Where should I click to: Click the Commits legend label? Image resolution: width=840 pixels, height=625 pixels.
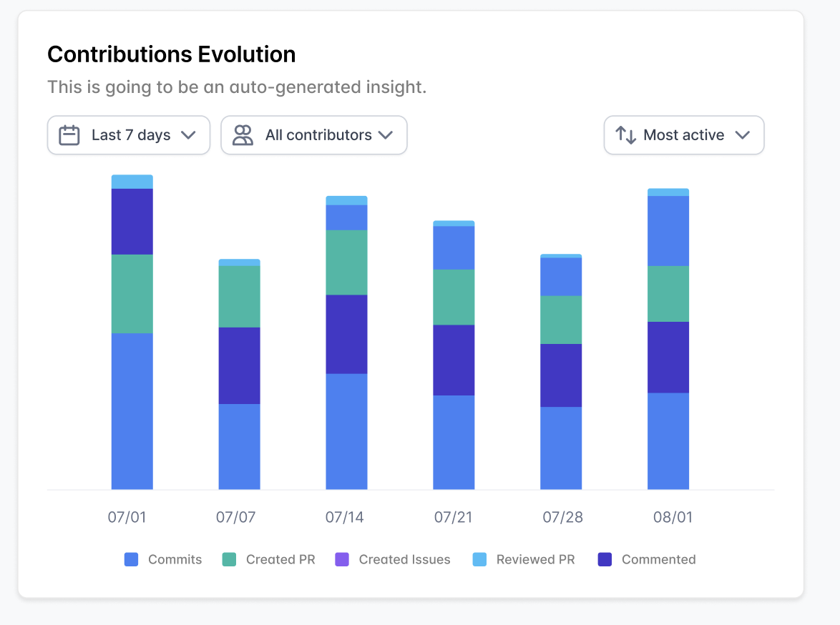(x=175, y=559)
